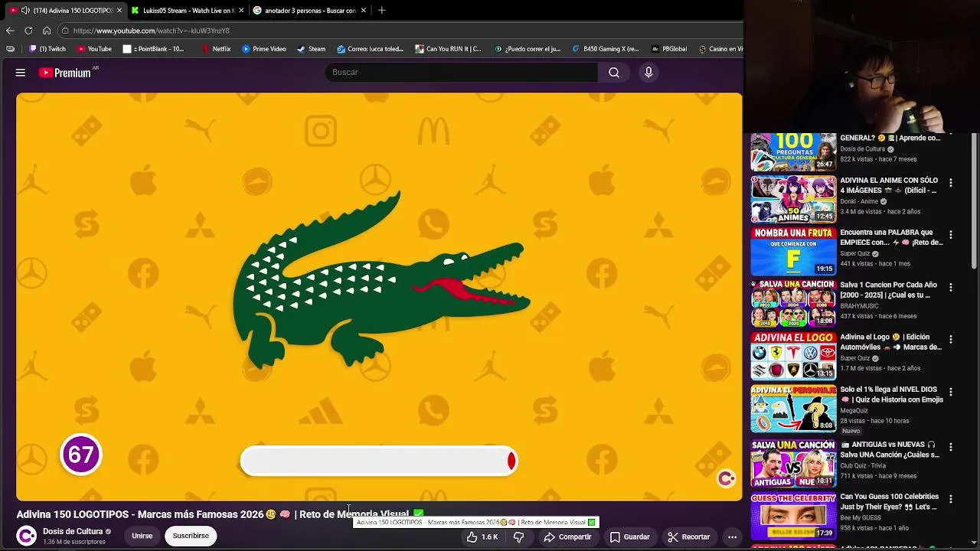Open the YouTube hamburger guide menu
980x551 pixels.
[21, 73]
